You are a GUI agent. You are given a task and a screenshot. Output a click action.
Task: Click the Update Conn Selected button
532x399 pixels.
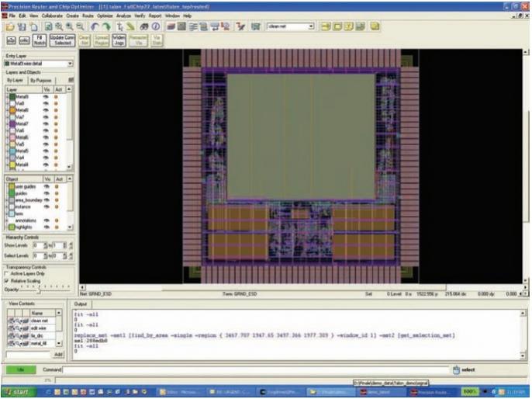point(62,40)
